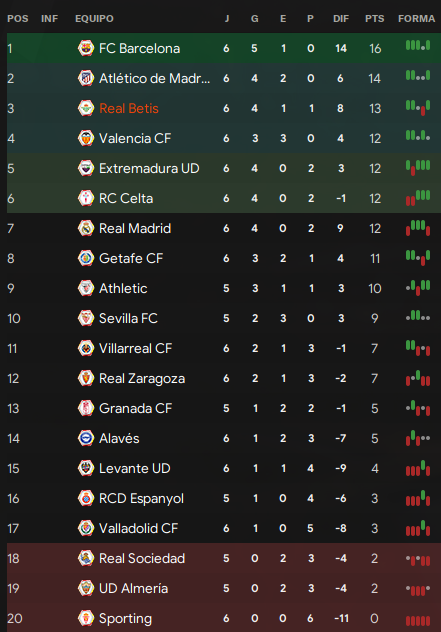
Task: Click the Sporting club crest
Action: [86, 618]
